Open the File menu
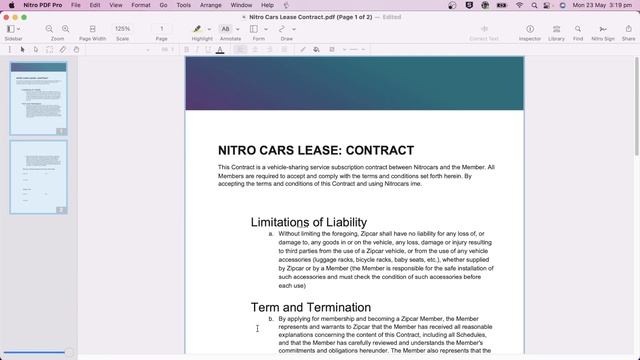The image size is (640, 360). (76, 5)
